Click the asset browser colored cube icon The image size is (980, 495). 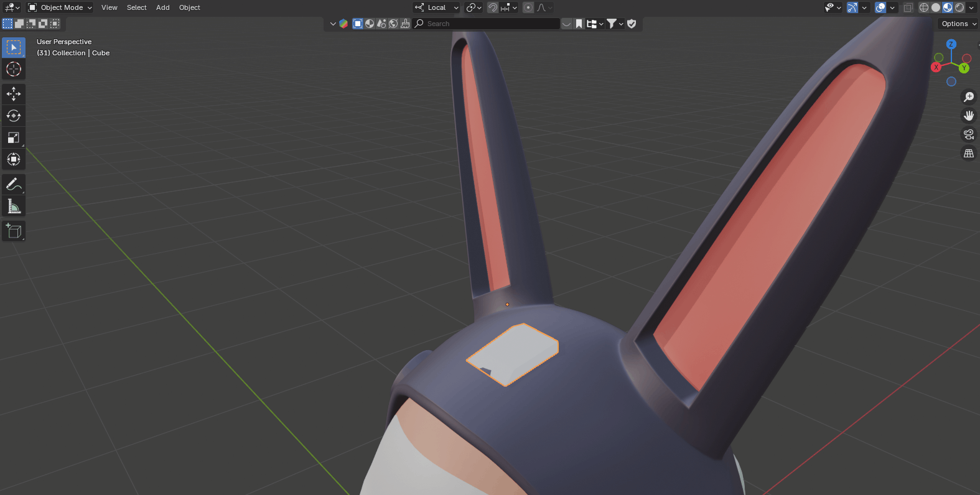(343, 24)
